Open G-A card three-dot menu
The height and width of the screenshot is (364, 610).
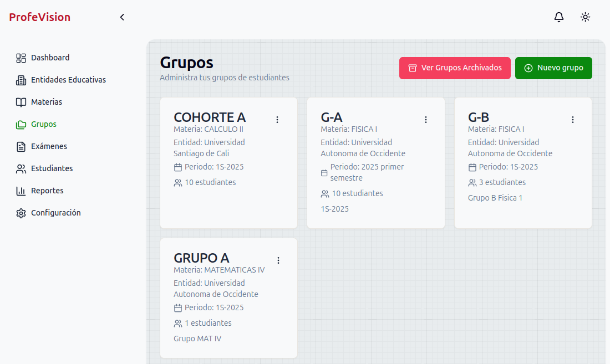click(425, 120)
